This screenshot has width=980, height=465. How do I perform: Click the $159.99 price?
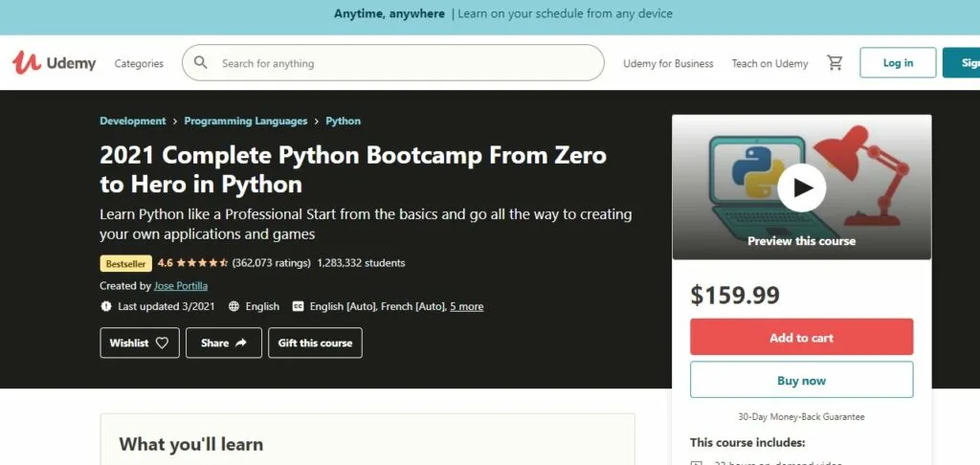point(735,295)
